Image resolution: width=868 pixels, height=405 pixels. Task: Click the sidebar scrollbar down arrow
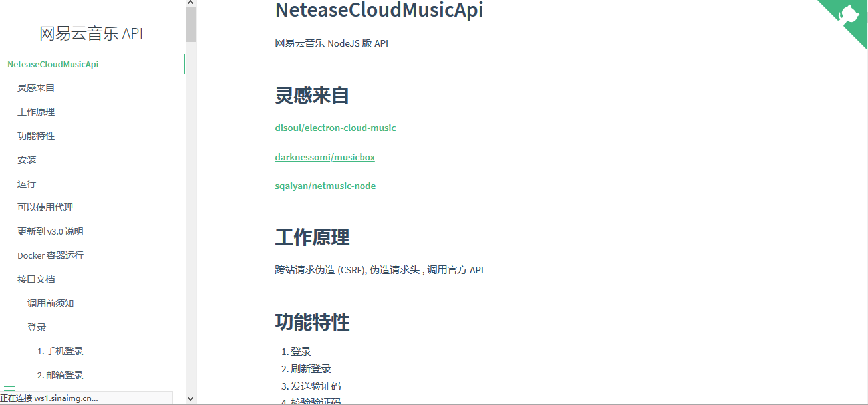(191, 399)
